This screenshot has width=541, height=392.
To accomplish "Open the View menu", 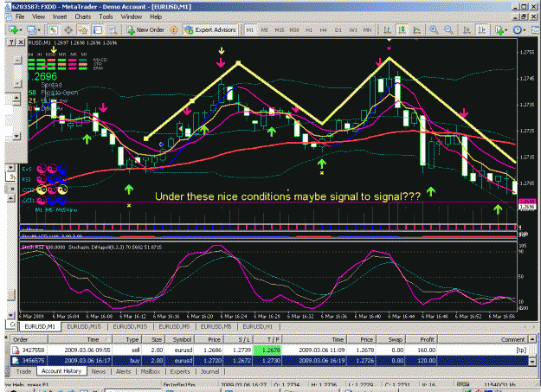I will click(x=38, y=16).
